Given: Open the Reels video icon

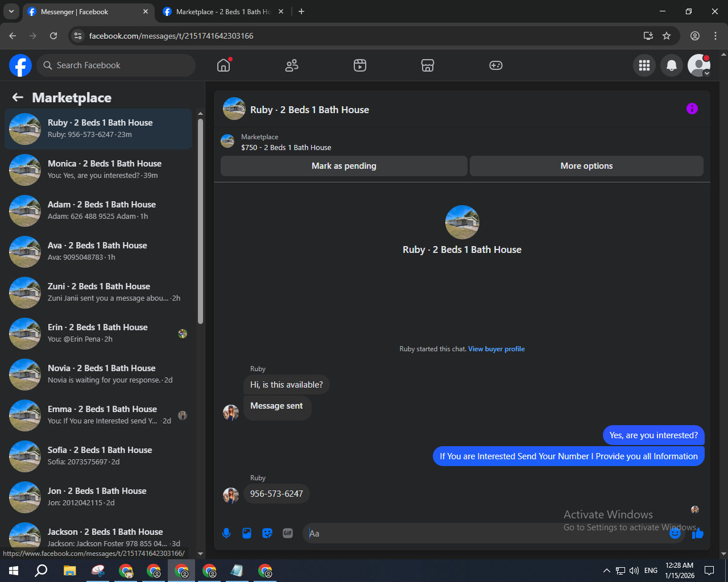Looking at the screenshot, I should point(360,65).
